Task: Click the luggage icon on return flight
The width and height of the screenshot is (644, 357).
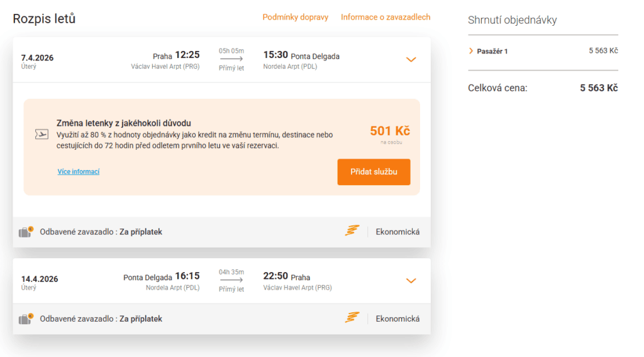Action: 26,319
